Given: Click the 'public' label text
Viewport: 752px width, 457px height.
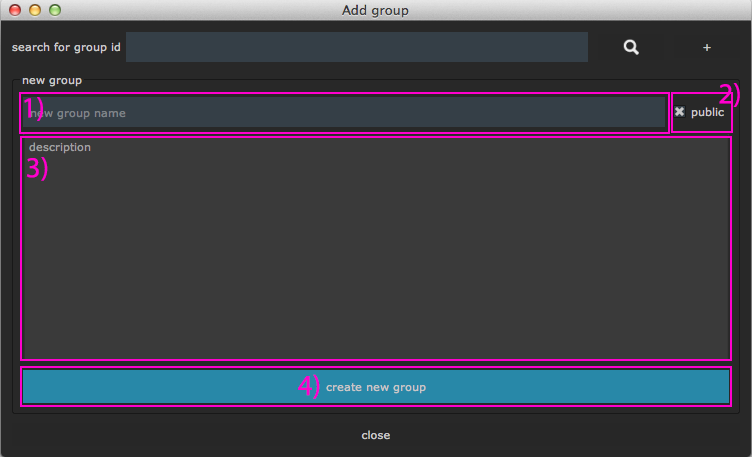Looking at the screenshot, I should pos(707,113).
